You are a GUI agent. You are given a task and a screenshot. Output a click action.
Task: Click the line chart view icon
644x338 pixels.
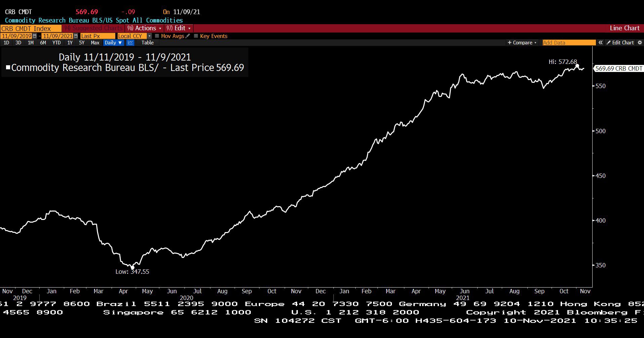[x=130, y=43]
